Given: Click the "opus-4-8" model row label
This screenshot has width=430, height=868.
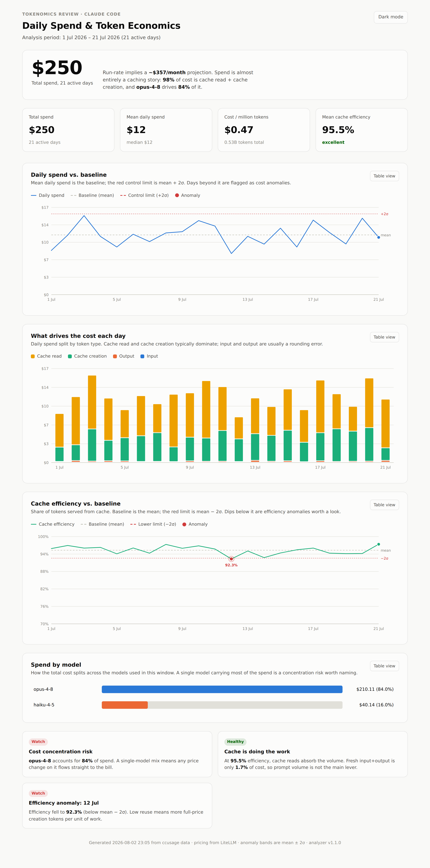Looking at the screenshot, I should (x=43, y=689).
